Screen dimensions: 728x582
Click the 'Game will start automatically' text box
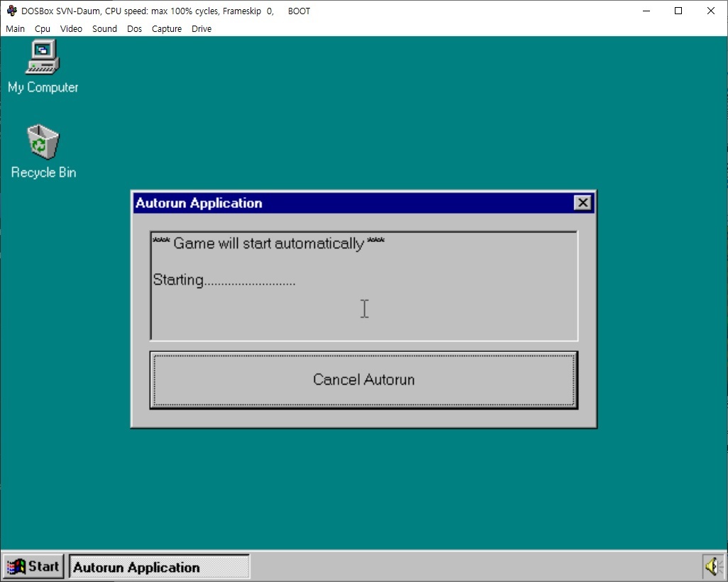363,285
